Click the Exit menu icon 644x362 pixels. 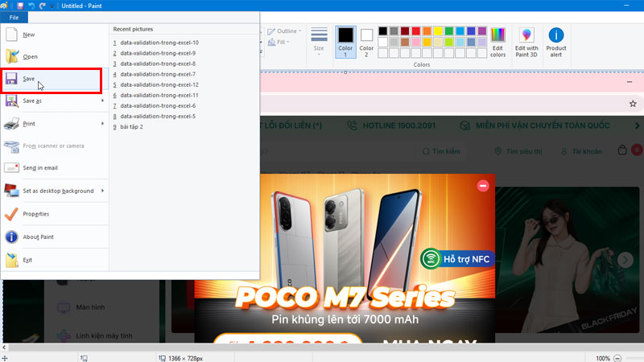(12, 260)
